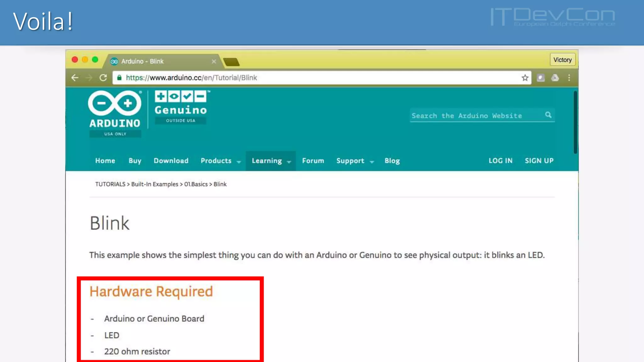
Task: Open the Blog nav link
Action: pyautogui.click(x=392, y=161)
